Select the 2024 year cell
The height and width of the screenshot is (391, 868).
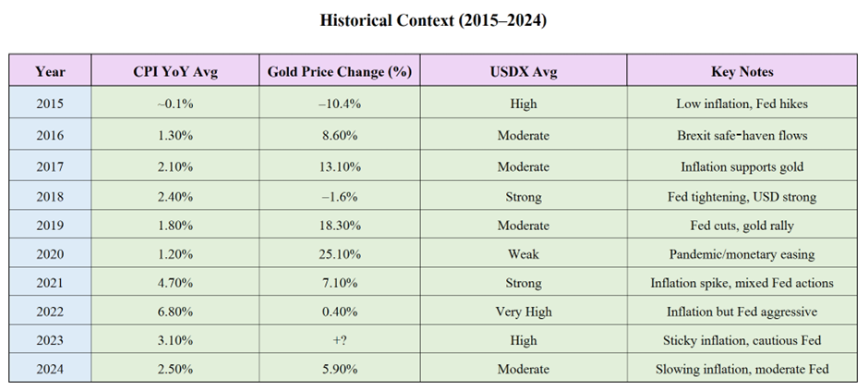pyautogui.click(x=51, y=368)
